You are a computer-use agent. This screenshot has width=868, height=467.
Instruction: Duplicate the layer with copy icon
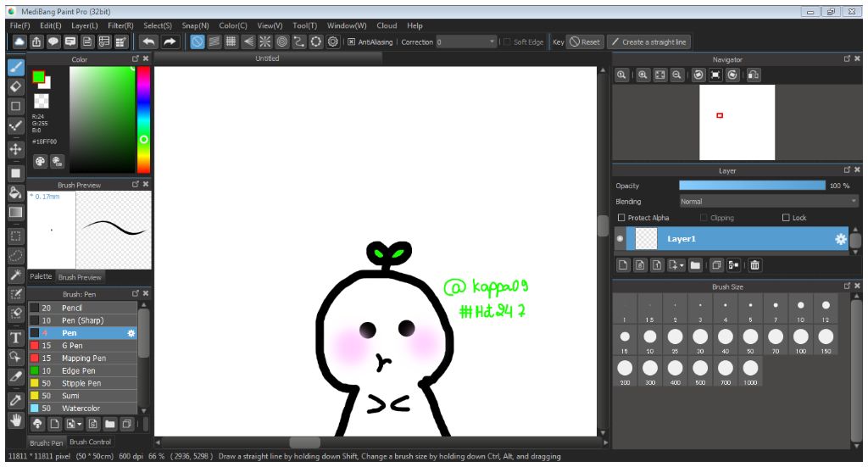click(x=716, y=265)
